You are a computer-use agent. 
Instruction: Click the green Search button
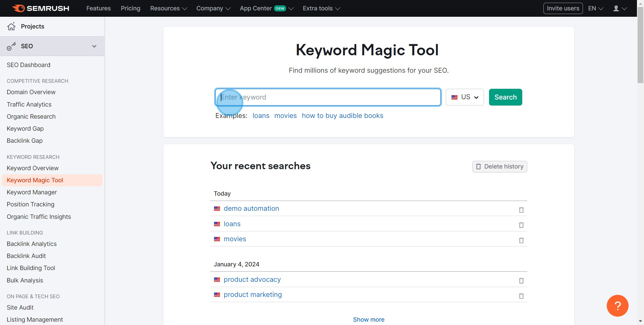(x=505, y=97)
